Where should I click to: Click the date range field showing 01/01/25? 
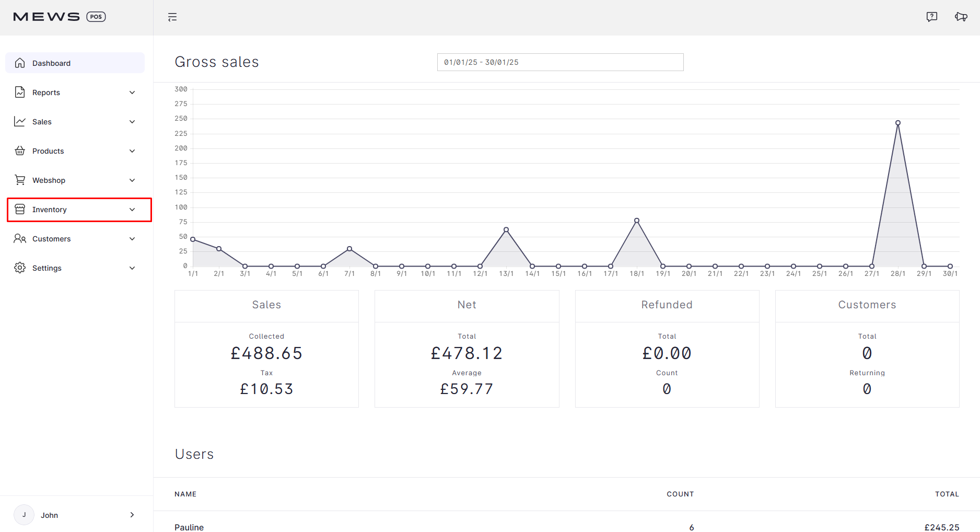(560, 62)
